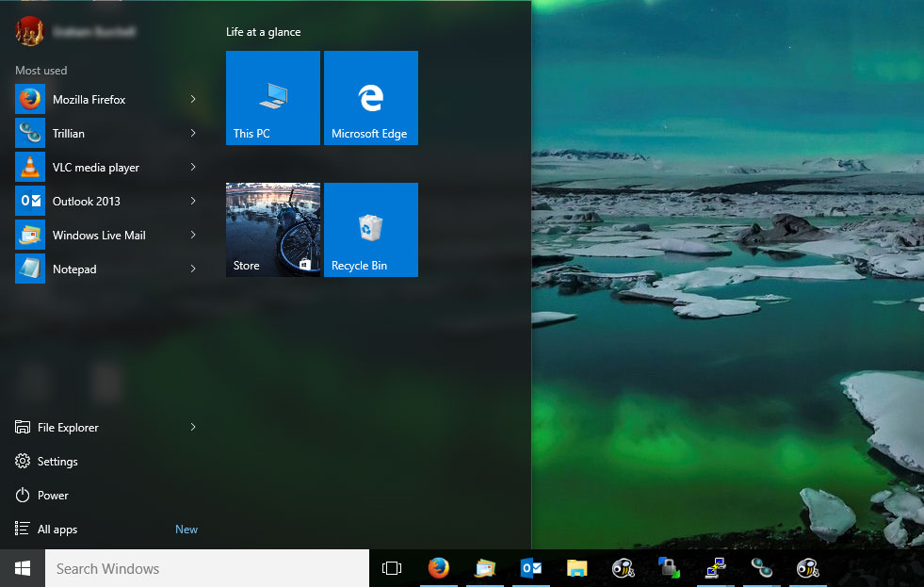Click the Search Windows box
Screen dimensions: 924x587
207,568
